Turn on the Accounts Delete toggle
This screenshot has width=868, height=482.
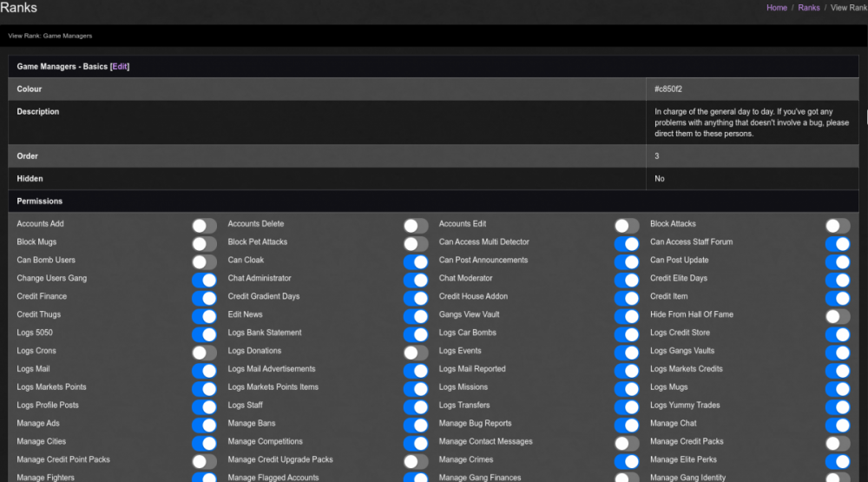416,225
